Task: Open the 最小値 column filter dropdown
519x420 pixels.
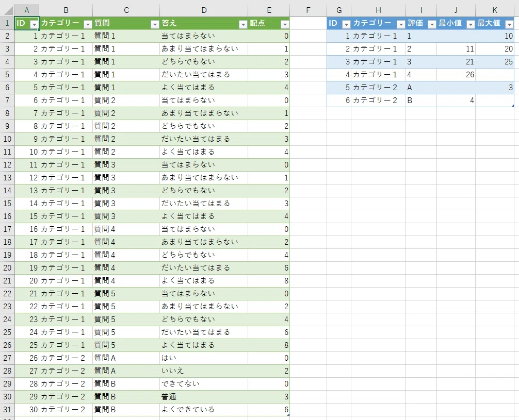Action: pos(471,24)
